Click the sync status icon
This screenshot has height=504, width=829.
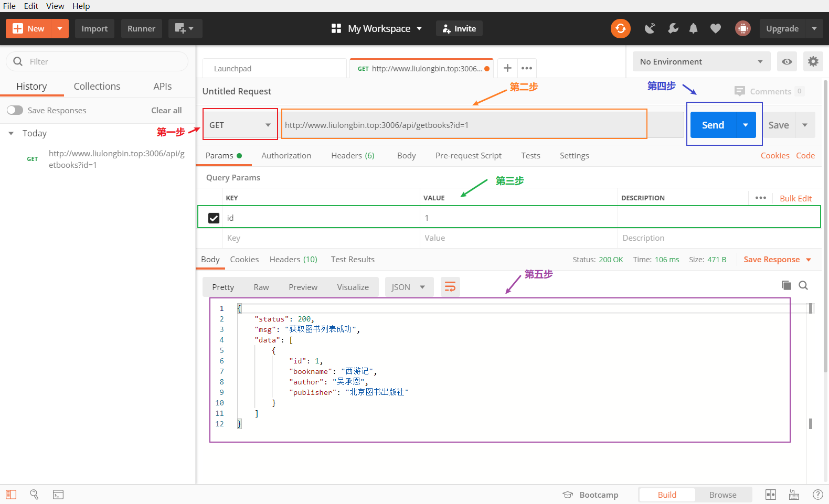coord(620,28)
